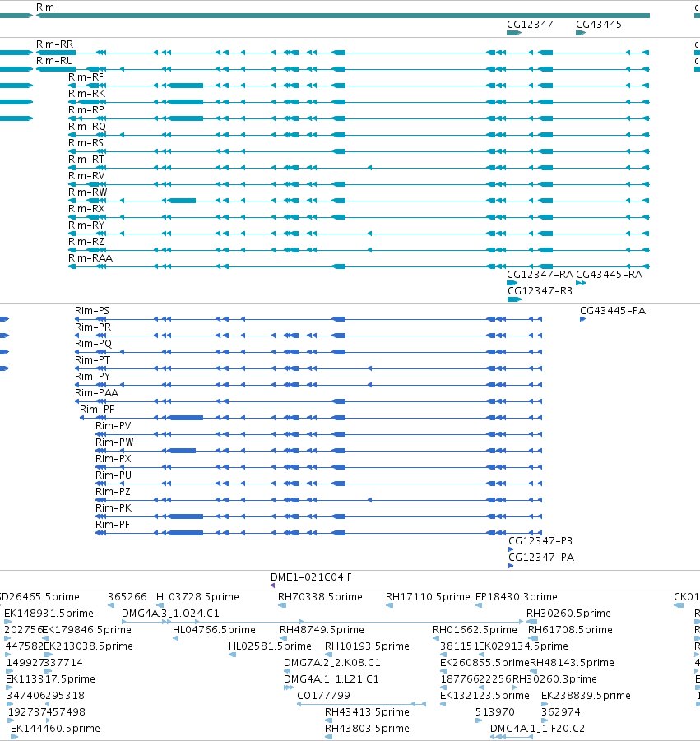
Task: Click the EK238839.5prime EST label
Action: [x=586, y=696]
